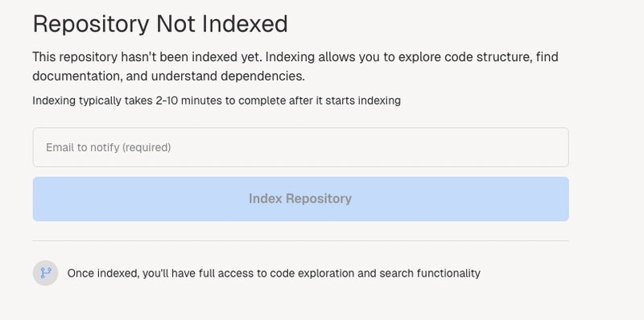
Task: Focus the Email to notify field
Action: pyautogui.click(x=300, y=147)
